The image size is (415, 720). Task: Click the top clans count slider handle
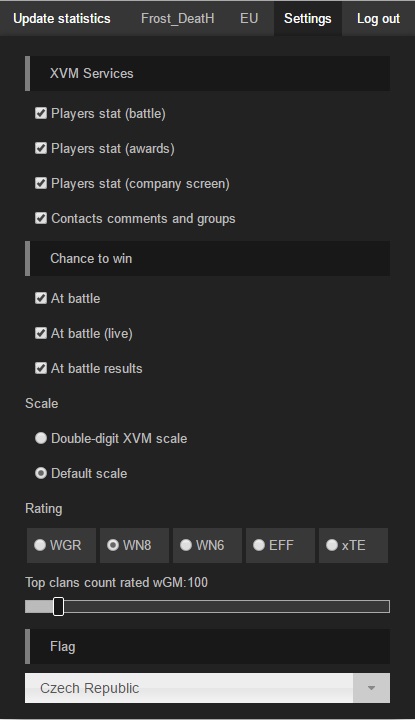click(x=58, y=606)
